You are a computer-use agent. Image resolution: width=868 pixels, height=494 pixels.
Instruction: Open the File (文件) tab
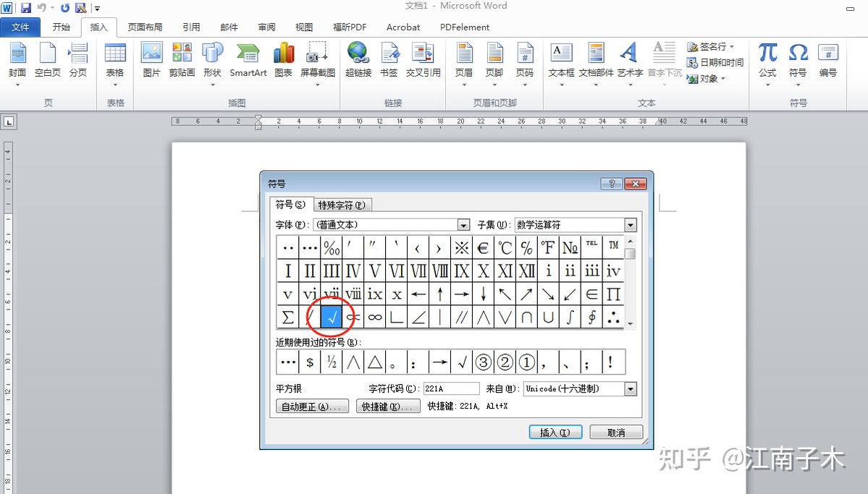20,27
